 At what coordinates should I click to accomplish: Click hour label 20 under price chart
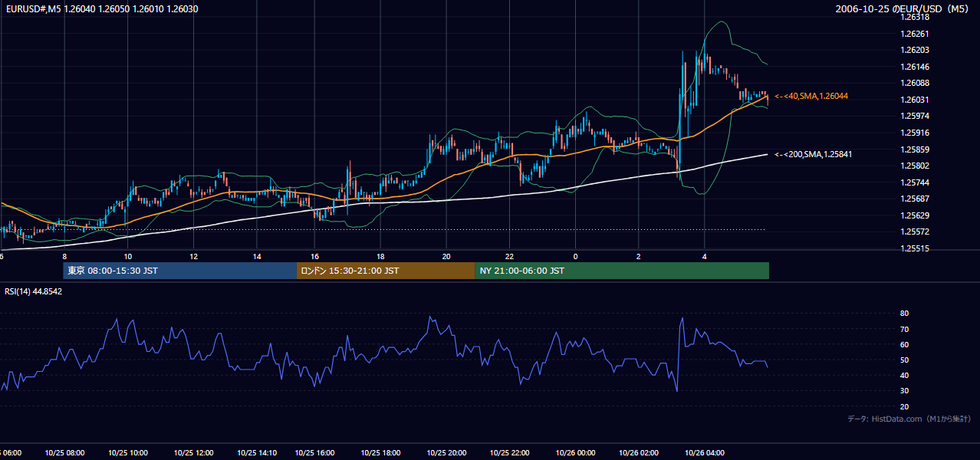[446, 256]
